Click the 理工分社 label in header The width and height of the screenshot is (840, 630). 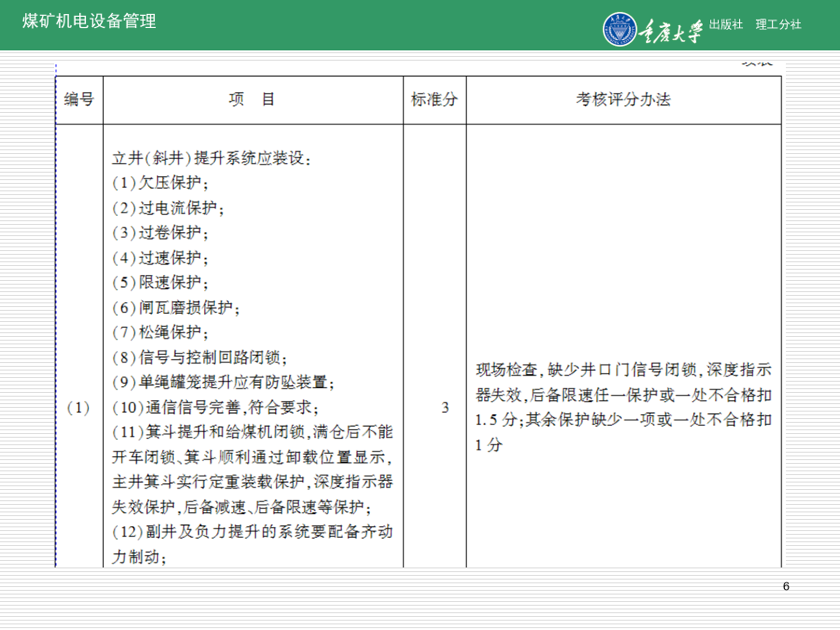pos(778,24)
